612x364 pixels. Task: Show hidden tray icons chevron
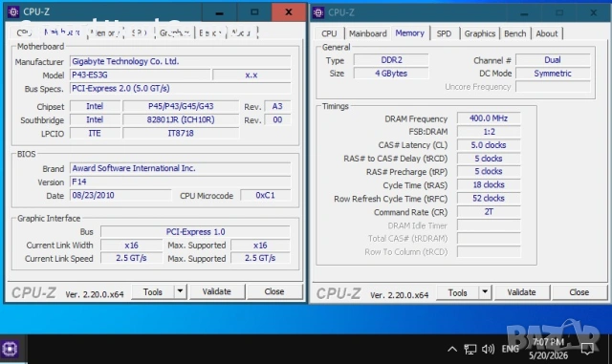452,349
